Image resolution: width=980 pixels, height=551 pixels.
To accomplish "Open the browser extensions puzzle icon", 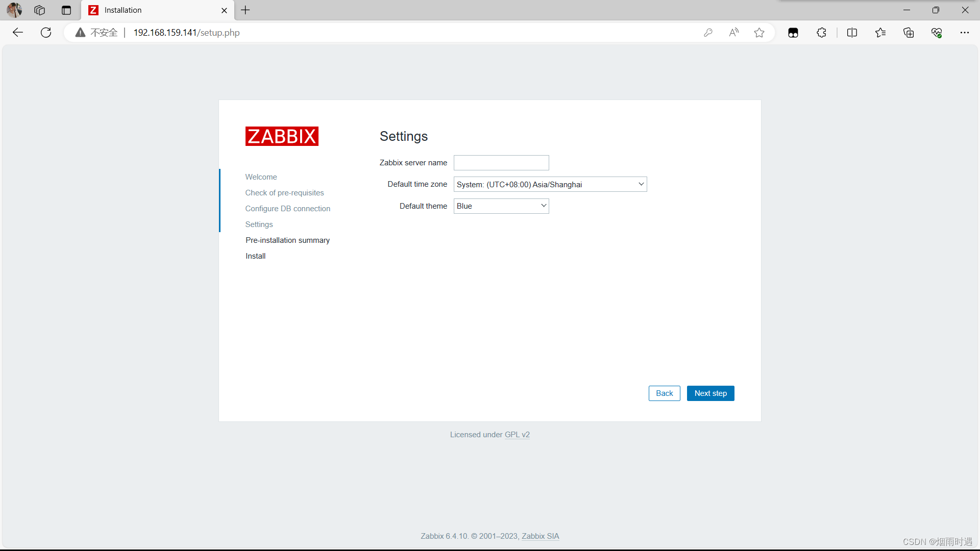I will (x=821, y=33).
